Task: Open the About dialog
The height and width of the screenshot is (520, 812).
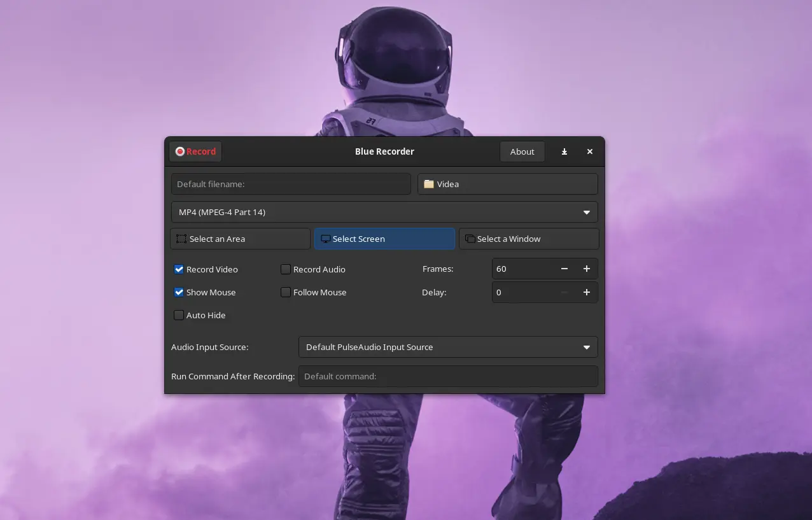Action: coord(522,151)
